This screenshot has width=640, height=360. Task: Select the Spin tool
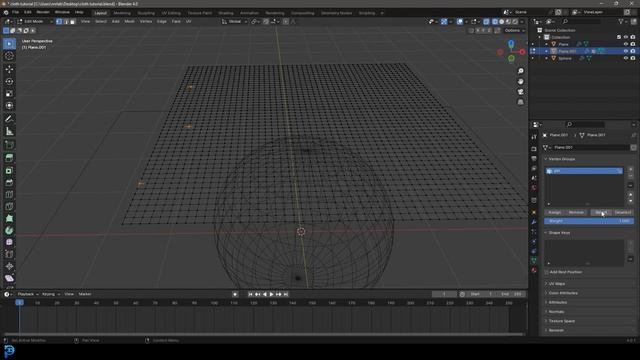point(9,230)
